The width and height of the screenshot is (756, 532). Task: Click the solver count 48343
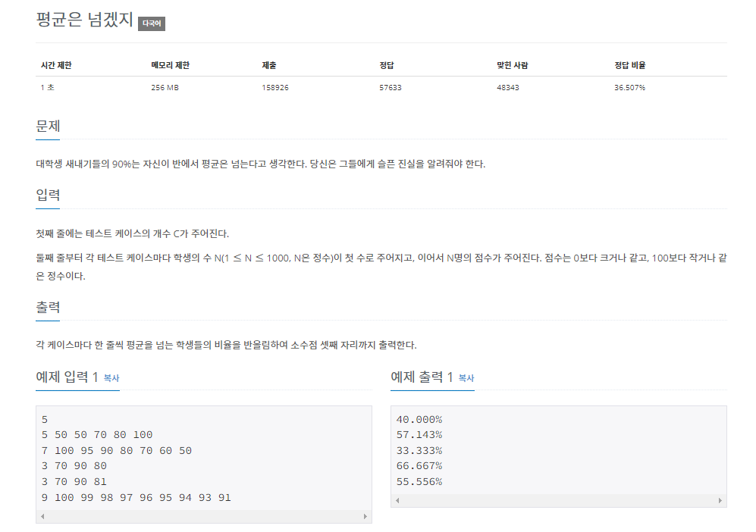(x=508, y=88)
